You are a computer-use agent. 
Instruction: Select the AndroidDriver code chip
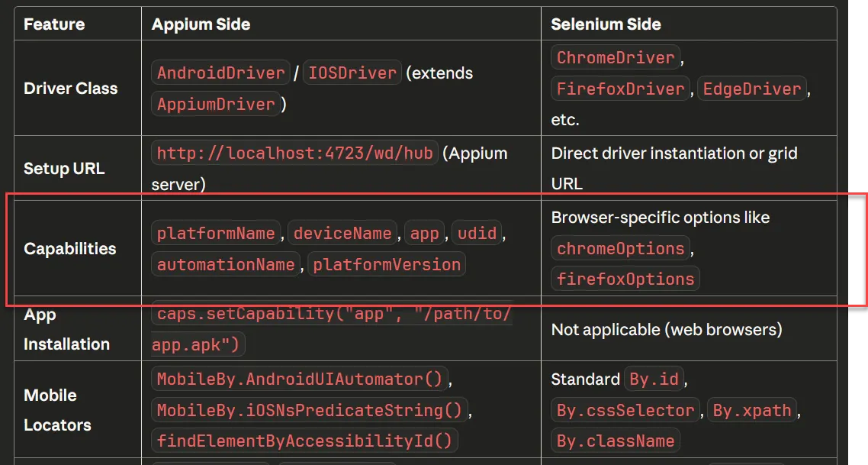point(220,73)
